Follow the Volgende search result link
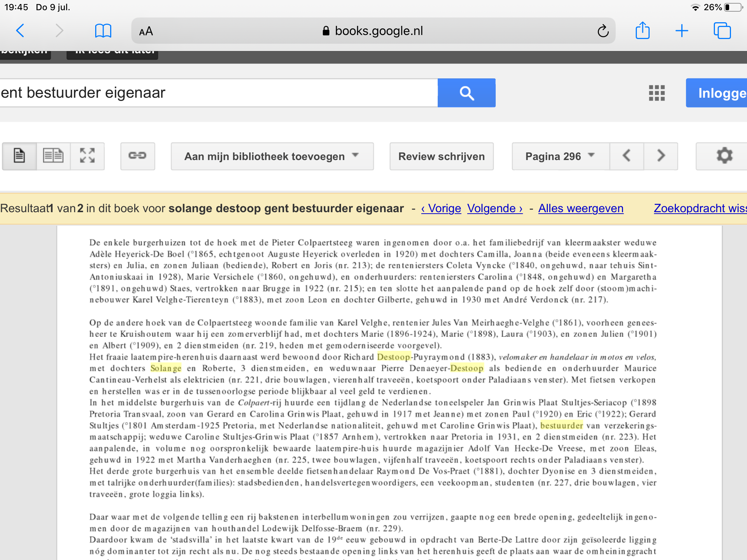 point(495,208)
